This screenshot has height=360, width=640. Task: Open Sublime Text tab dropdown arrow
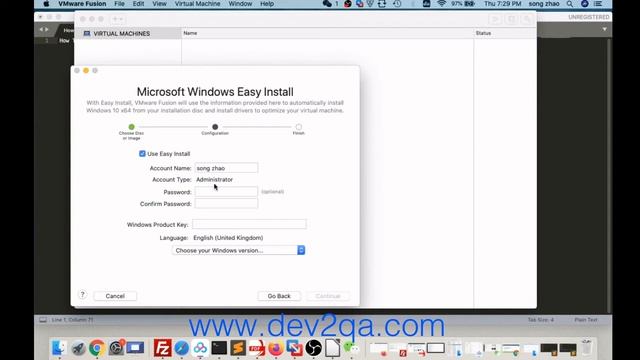click(604, 29)
